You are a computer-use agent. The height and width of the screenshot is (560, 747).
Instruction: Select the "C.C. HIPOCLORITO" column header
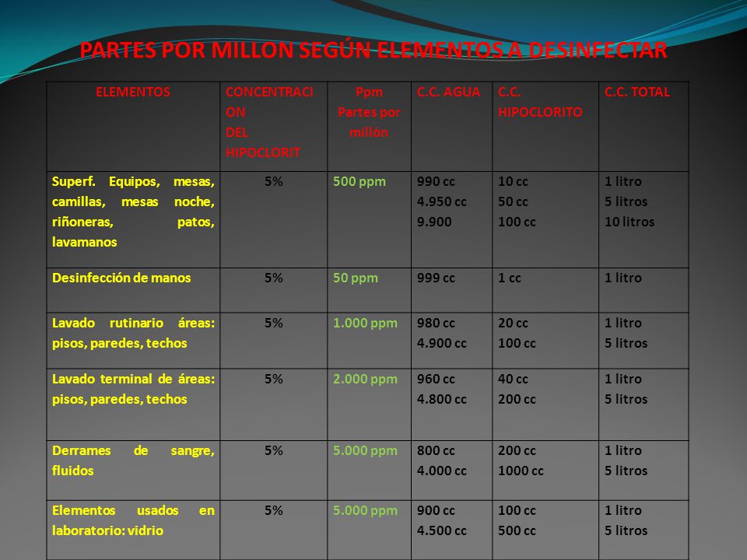(540, 103)
